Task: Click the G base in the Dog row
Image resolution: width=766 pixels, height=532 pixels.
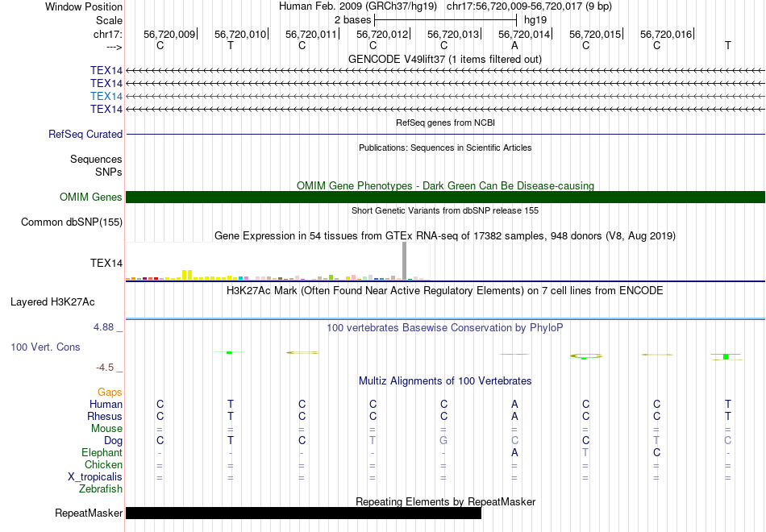Action: (x=443, y=441)
